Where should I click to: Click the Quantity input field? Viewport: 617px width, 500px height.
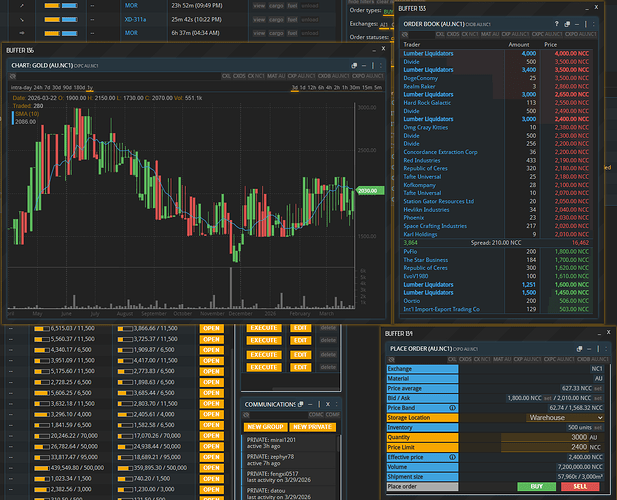[x=546, y=437]
